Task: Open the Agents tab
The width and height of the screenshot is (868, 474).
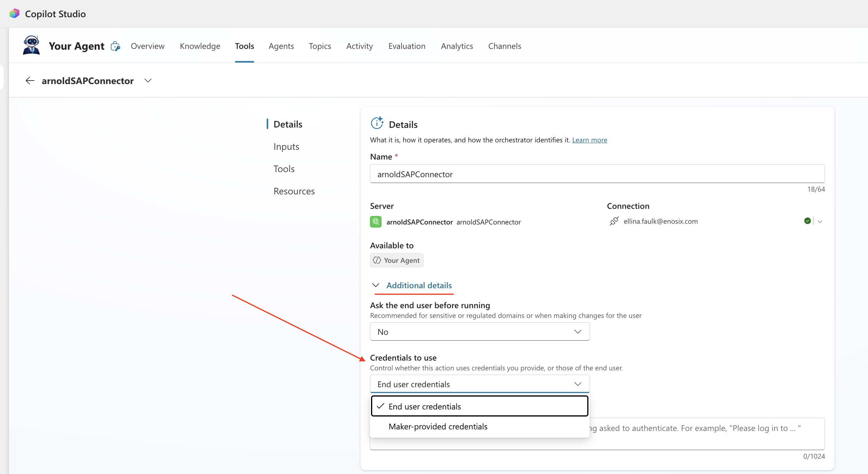Action: click(x=281, y=46)
